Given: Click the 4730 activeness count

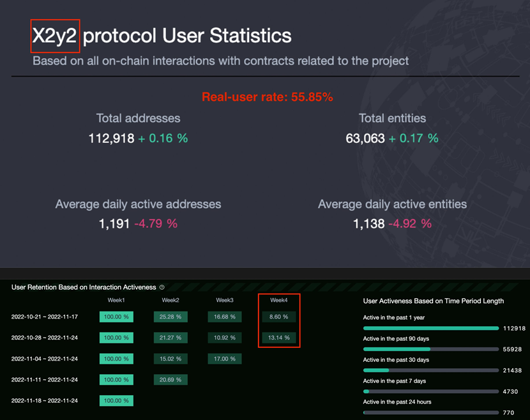Looking at the screenshot, I should pos(510,392).
